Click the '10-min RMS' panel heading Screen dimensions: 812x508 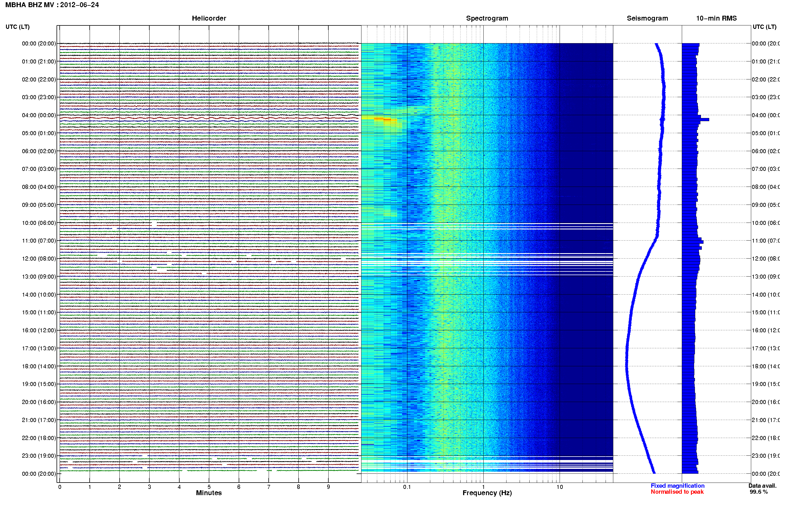click(x=716, y=19)
